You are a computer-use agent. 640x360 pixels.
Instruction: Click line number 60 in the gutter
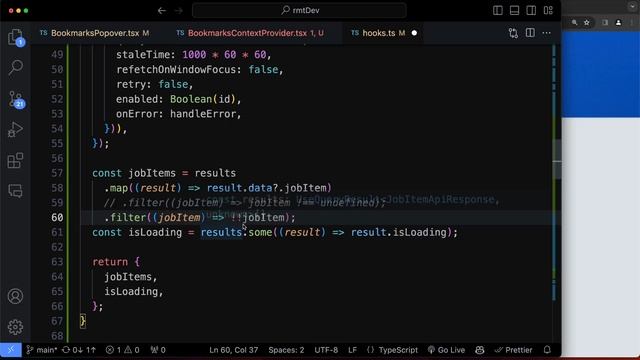click(57, 218)
